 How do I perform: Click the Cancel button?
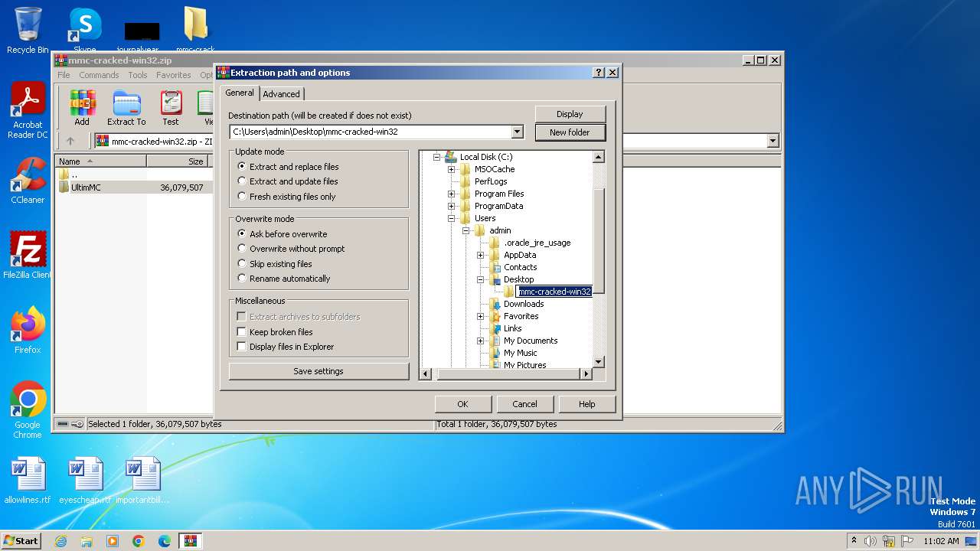click(524, 404)
